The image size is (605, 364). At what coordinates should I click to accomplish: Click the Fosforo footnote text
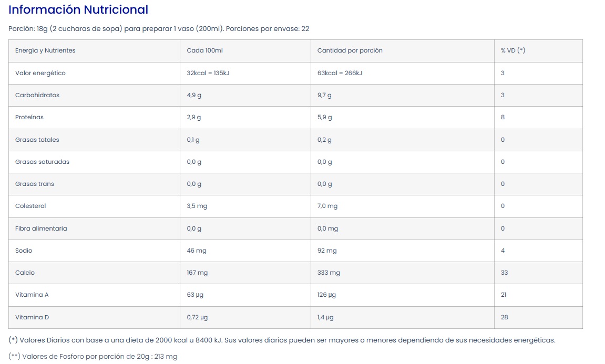(x=93, y=357)
